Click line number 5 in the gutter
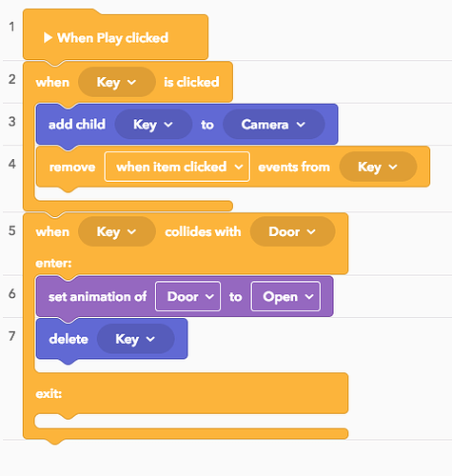The height and width of the screenshot is (476, 452). pyautogui.click(x=12, y=230)
